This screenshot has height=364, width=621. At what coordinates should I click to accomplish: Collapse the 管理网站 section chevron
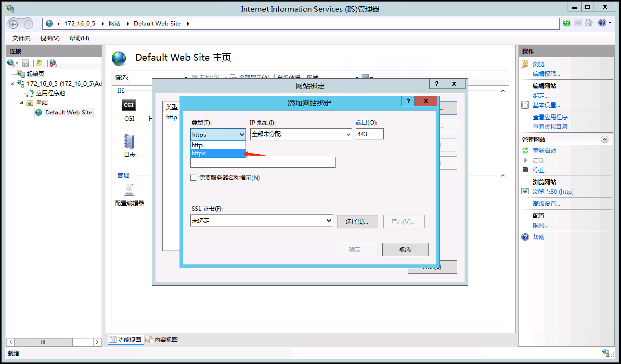pyautogui.click(x=604, y=140)
